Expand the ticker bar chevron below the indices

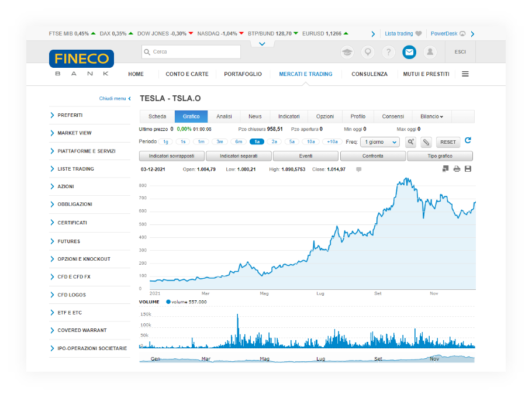point(262,44)
